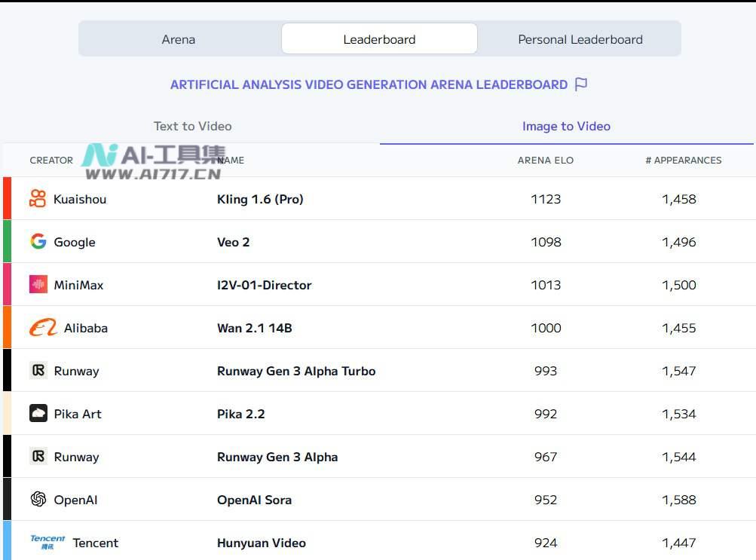Click the Runway Gen 3 Alpha model name
The image size is (756, 560).
(277, 457)
